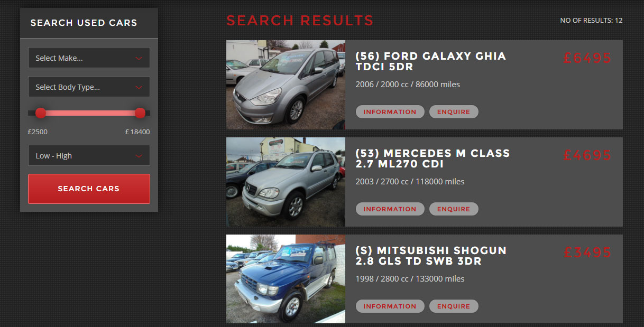The image size is (644, 327).
Task: Click the minimum price slider handle
Action: point(40,113)
